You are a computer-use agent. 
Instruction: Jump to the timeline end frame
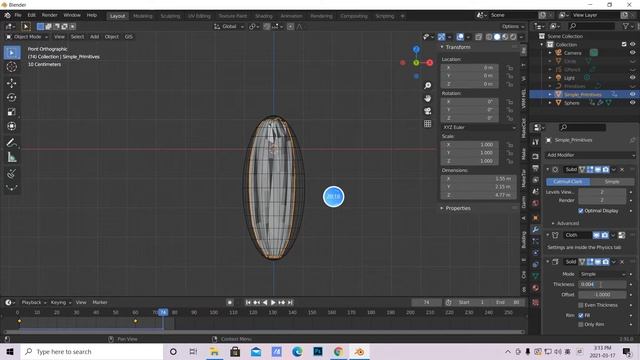290,302
